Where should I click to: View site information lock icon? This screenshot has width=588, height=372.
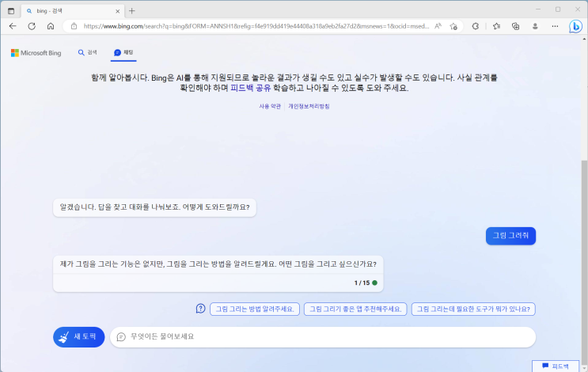(74, 26)
